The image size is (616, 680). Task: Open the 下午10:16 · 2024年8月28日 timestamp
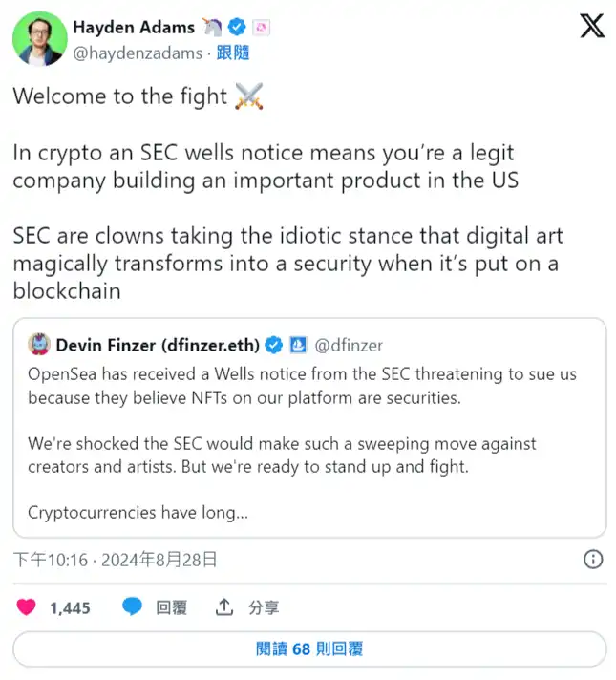point(115,559)
